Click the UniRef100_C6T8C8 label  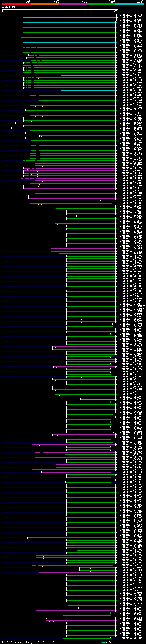coord(131,93)
